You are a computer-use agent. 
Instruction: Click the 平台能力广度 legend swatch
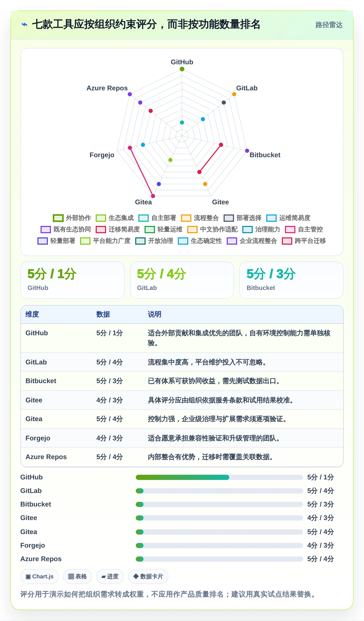point(85,241)
